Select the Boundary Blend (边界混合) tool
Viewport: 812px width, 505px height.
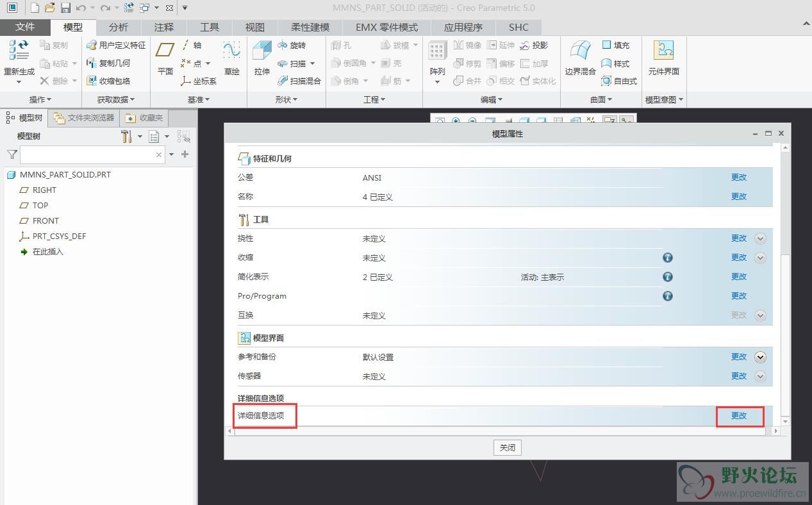tap(581, 59)
